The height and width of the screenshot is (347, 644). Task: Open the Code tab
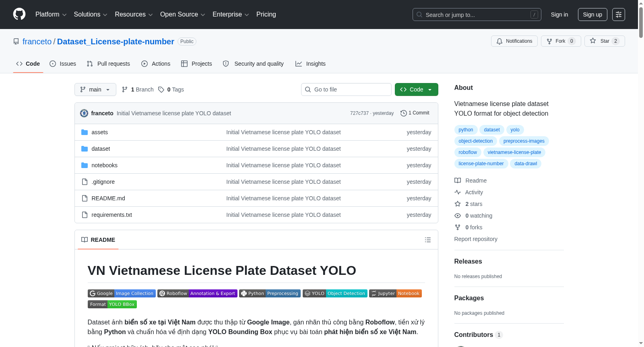tap(28, 64)
